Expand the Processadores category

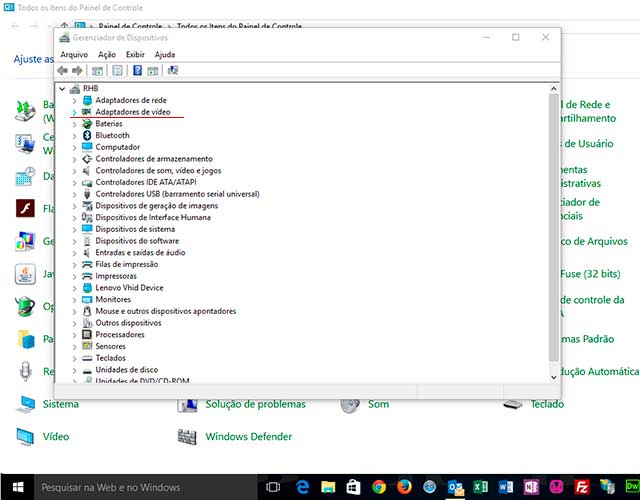[75, 335]
